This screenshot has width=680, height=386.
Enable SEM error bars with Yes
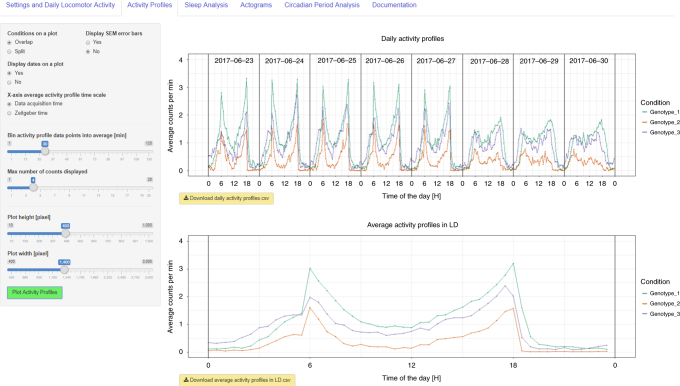pos(88,43)
